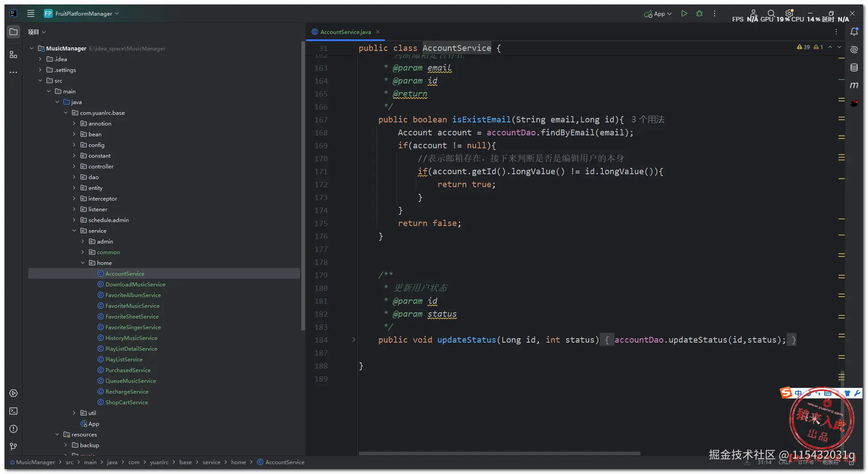The height and width of the screenshot is (474, 868).
Task: Unfold the updateStatus method at line 184
Action: pos(354,340)
